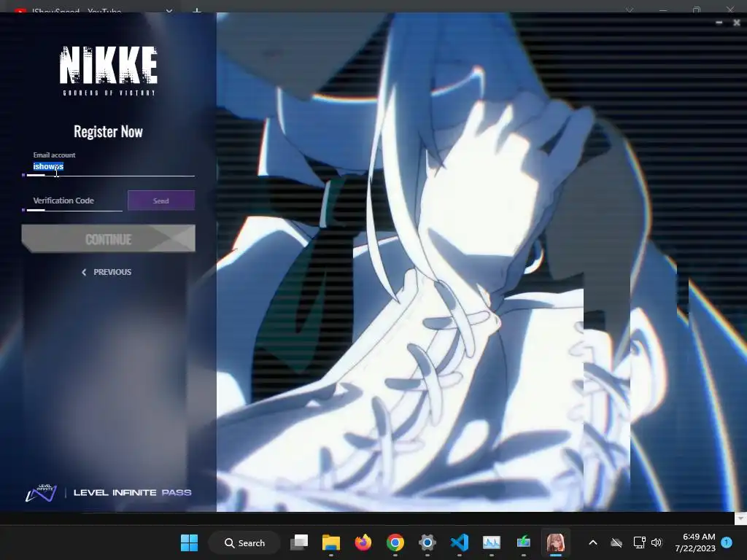Close the NIKKE launcher window

coord(737,23)
